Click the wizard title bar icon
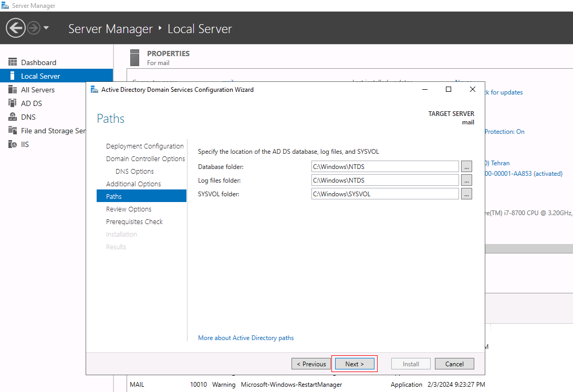The height and width of the screenshot is (392, 573). click(95, 89)
